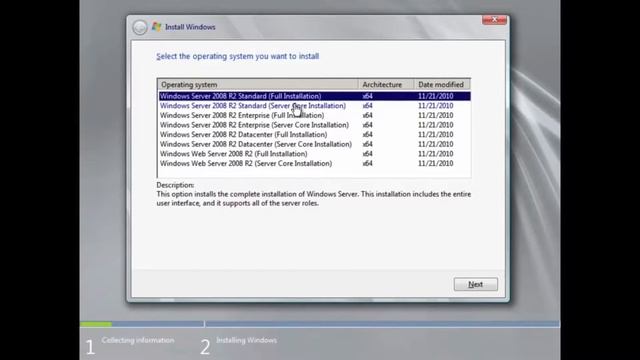Click the Install Windows title text
This screenshot has height=360, width=640.
pyautogui.click(x=190, y=27)
